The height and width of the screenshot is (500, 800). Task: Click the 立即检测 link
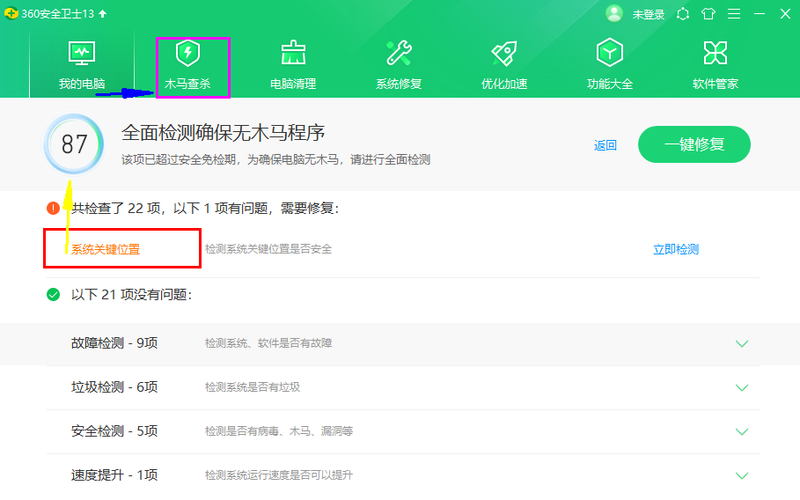(x=676, y=249)
